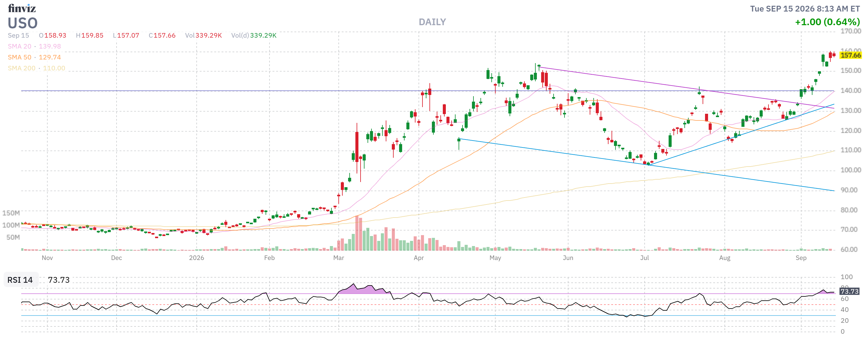Click the high price 159.85
Screen dimensions: 868x341
pos(92,35)
